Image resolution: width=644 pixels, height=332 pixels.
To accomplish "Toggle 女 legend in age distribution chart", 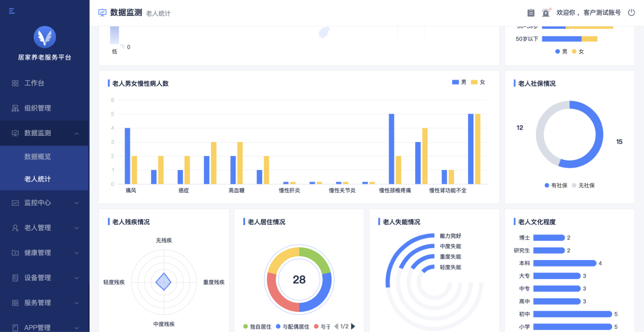I will [578, 51].
